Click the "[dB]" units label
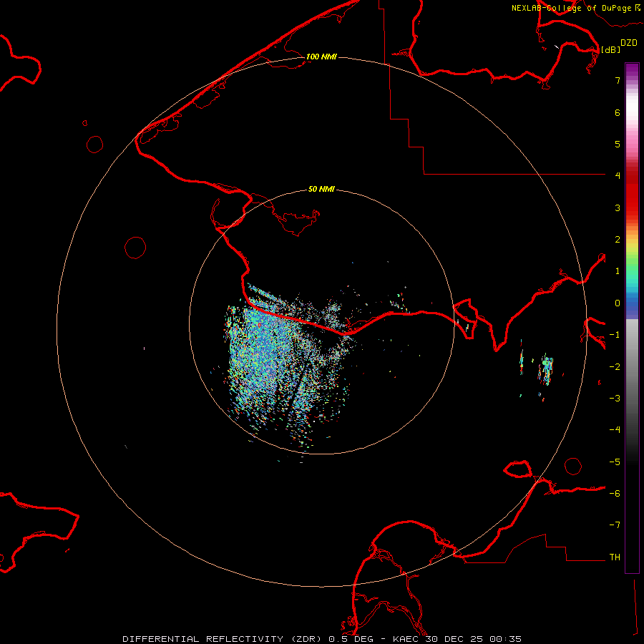The image size is (644, 644). pyautogui.click(x=611, y=49)
